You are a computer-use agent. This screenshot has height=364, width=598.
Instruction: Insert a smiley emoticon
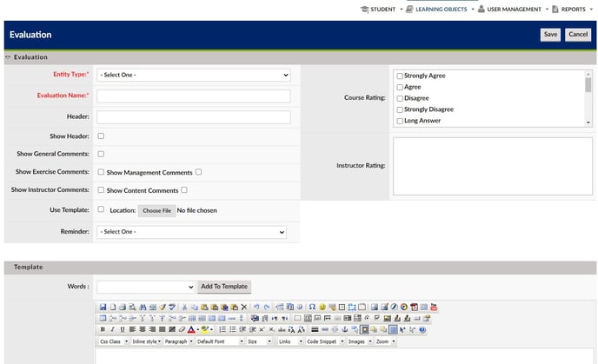click(322, 308)
